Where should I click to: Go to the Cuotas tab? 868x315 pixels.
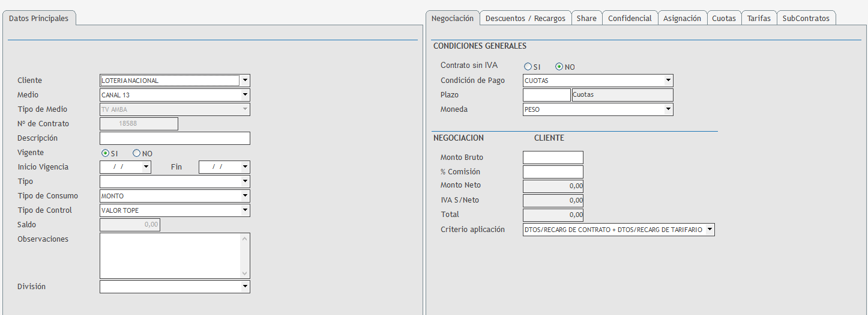[x=723, y=18]
